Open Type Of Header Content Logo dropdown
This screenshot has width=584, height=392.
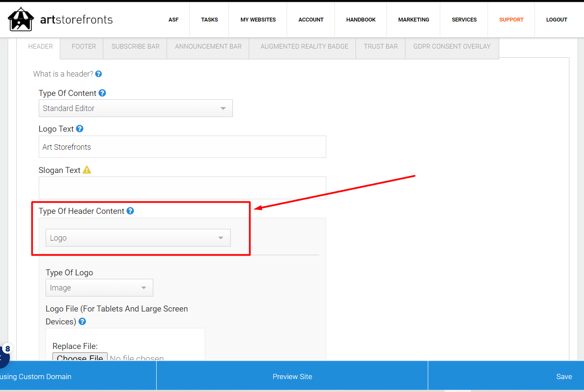[138, 238]
